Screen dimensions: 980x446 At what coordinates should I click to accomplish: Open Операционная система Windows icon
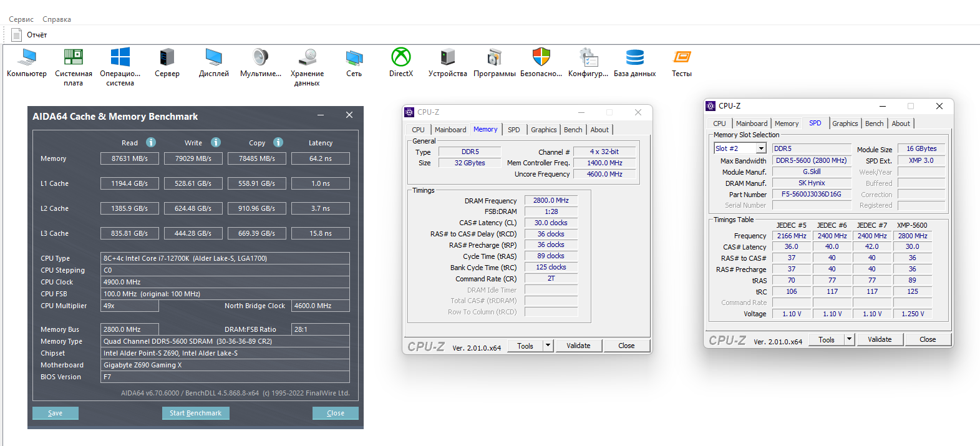click(120, 57)
